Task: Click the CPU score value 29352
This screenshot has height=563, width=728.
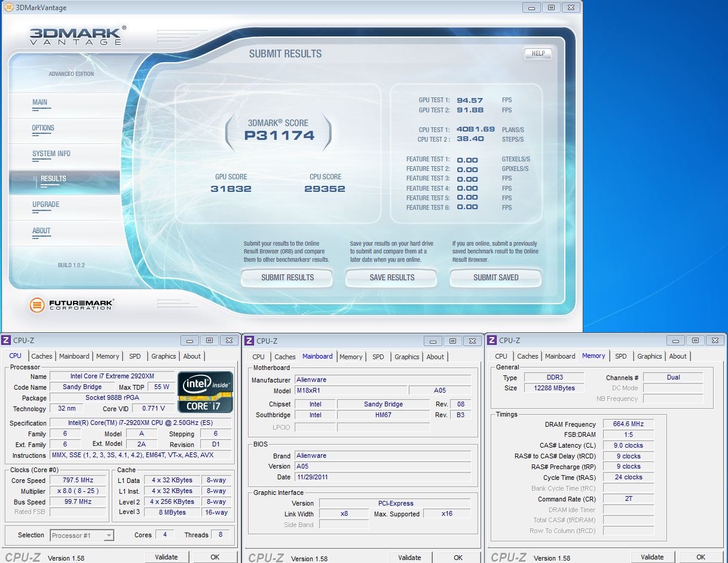Action: pyautogui.click(x=325, y=189)
